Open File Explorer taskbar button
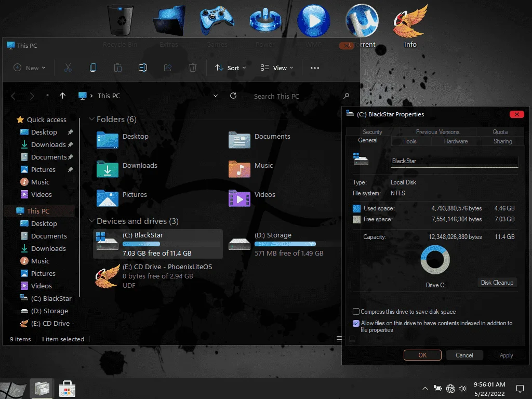 coord(42,389)
